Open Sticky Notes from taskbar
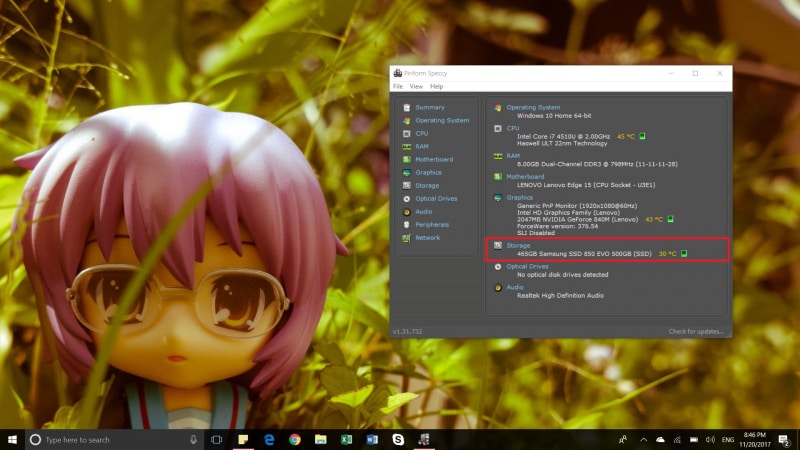The image size is (800, 450). pyautogui.click(x=243, y=439)
